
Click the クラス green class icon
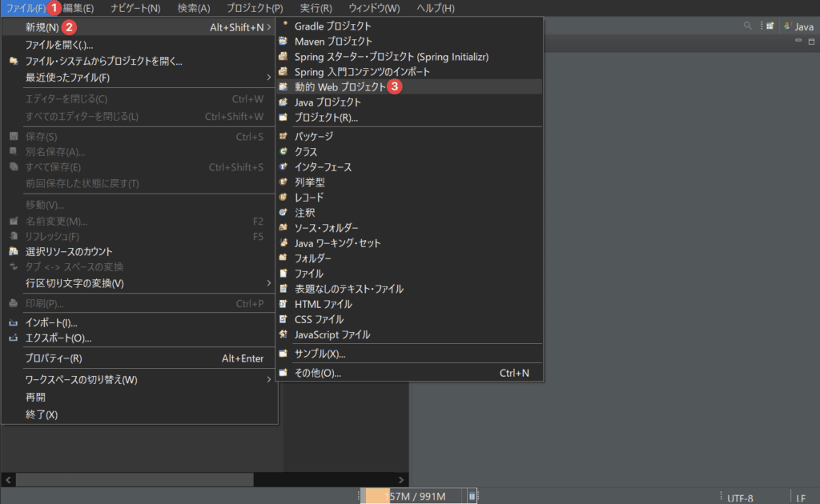tap(283, 151)
